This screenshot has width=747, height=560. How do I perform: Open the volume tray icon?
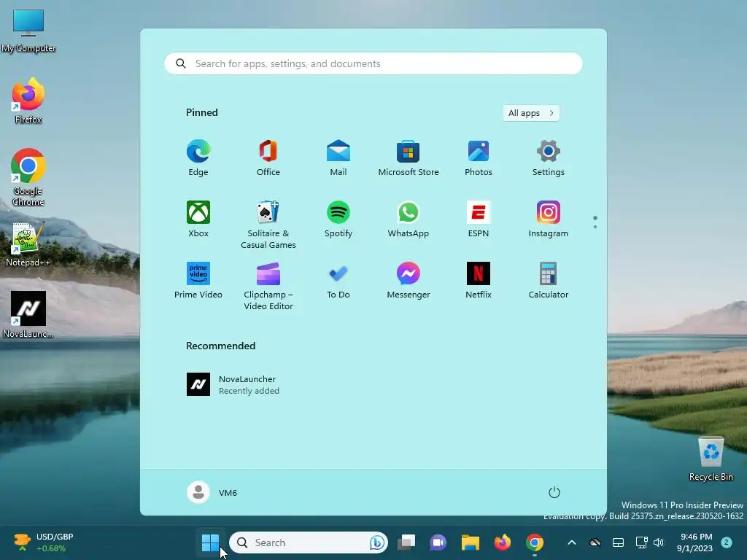pyautogui.click(x=659, y=542)
